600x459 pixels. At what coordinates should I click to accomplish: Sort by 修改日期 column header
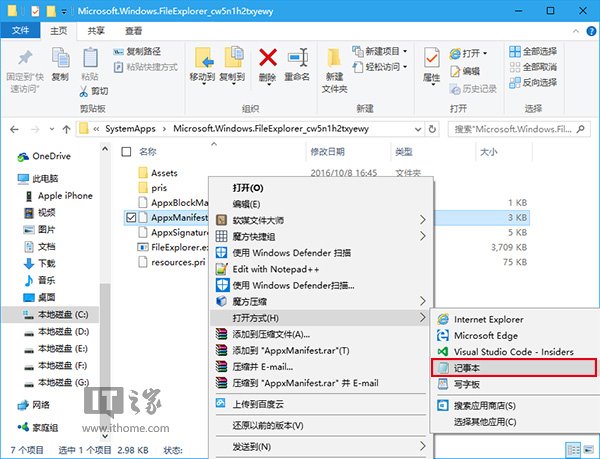[x=328, y=152]
